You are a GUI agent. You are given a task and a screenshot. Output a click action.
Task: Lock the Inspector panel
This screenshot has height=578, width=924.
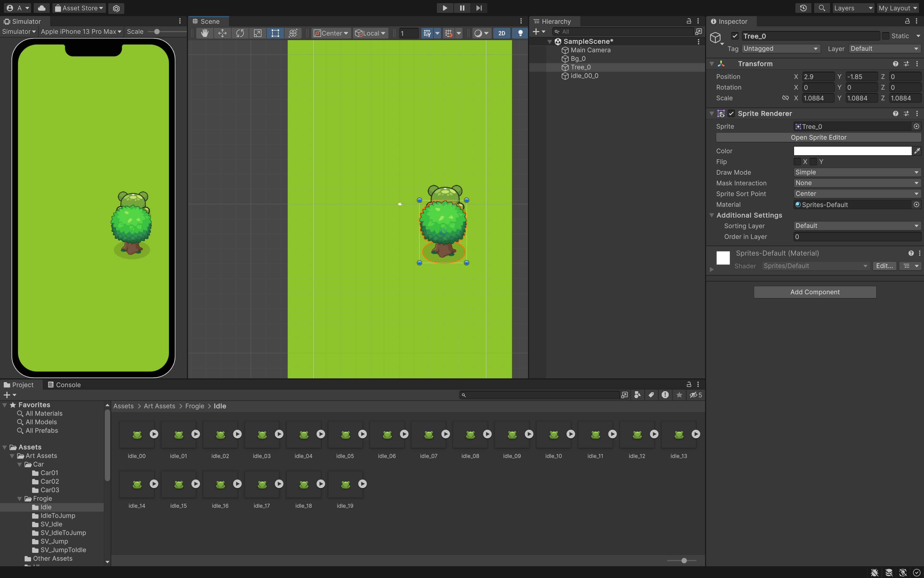click(907, 21)
